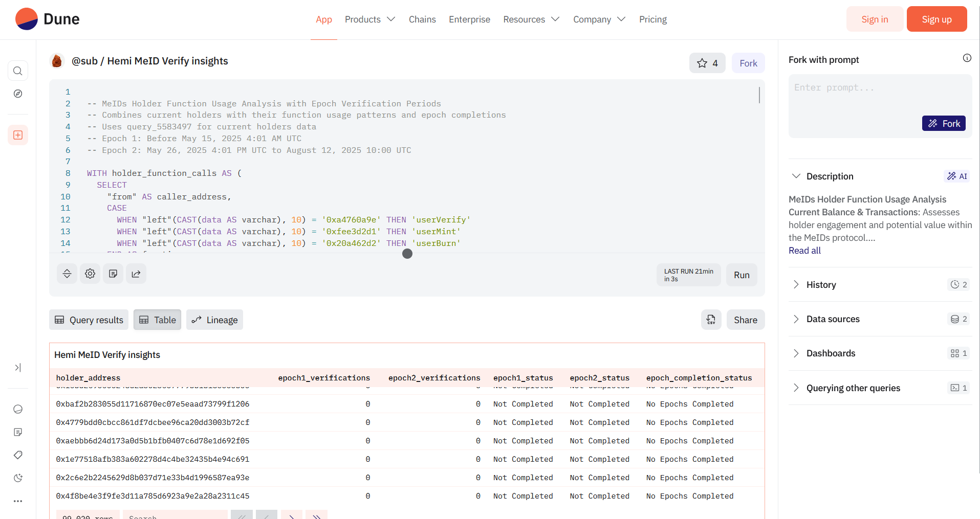Open the three-dots more menu in sidebar
Viewport: 980px width, 519px height.
[18, 501]
